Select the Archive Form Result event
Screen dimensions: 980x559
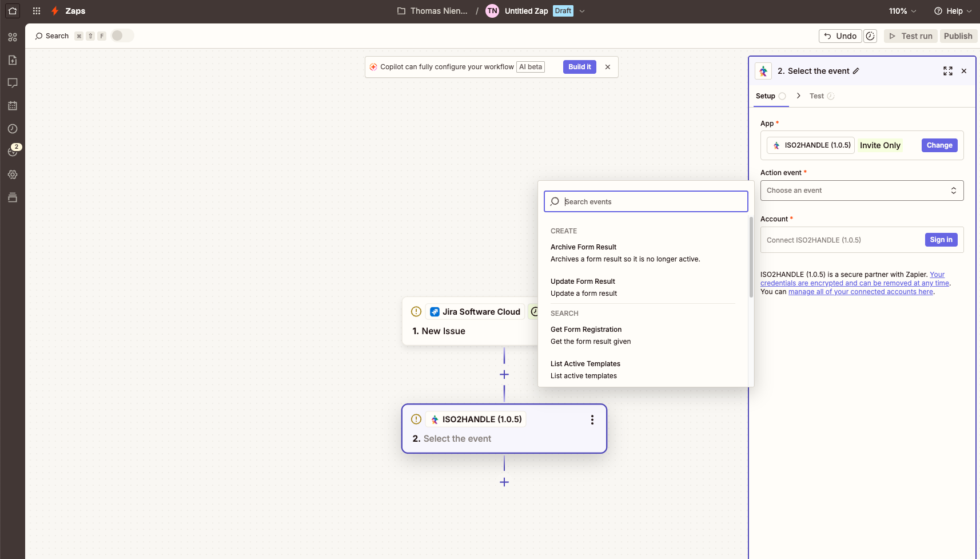[x=583, y=247]
